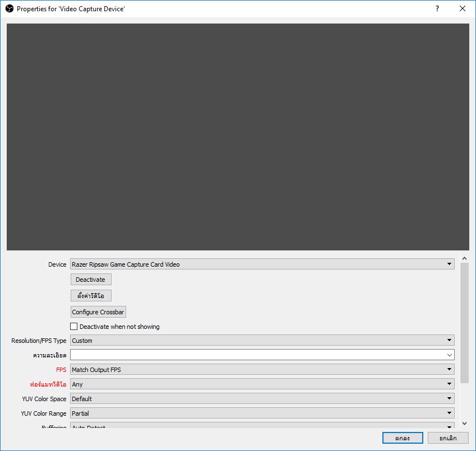Open Configure Crossbar settings
Screen dimensions: 476x451
click(98, 312)
